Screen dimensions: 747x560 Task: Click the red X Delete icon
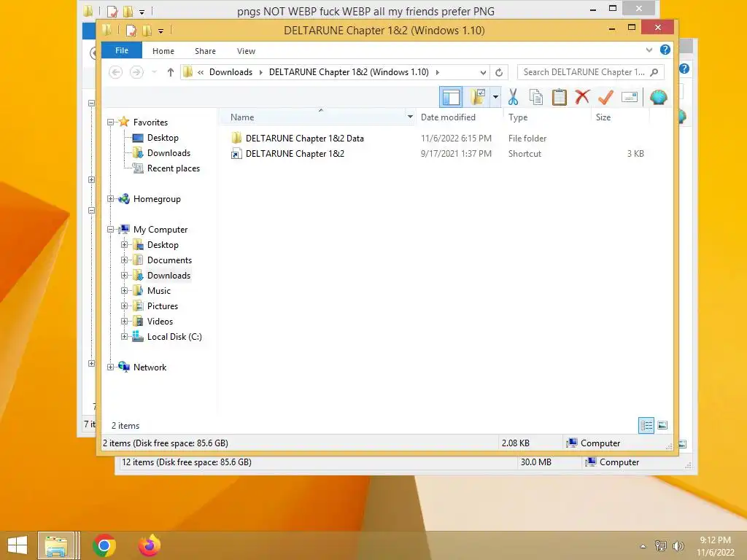tap(582, 97)
